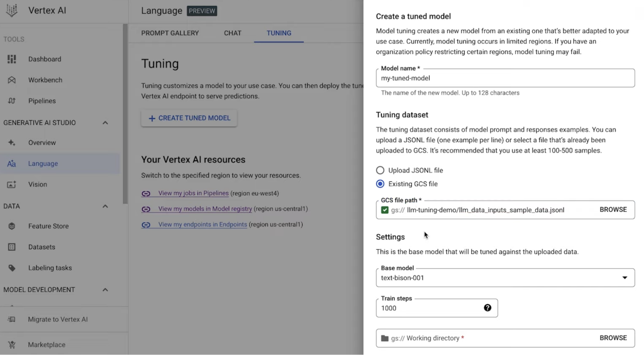Collapse the Data section chevron
The width and height of the screenshot is (644, 355).
(x=105, y=206)
